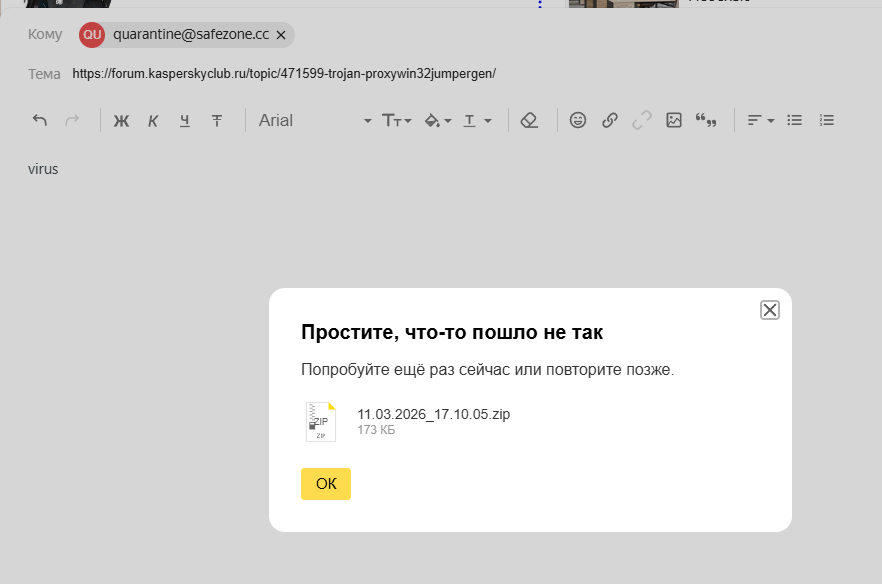Viewport: 882px width, 584px height.
Task: Open the text color dropdown
Action: pyautogui.click(x=478, y=120)
